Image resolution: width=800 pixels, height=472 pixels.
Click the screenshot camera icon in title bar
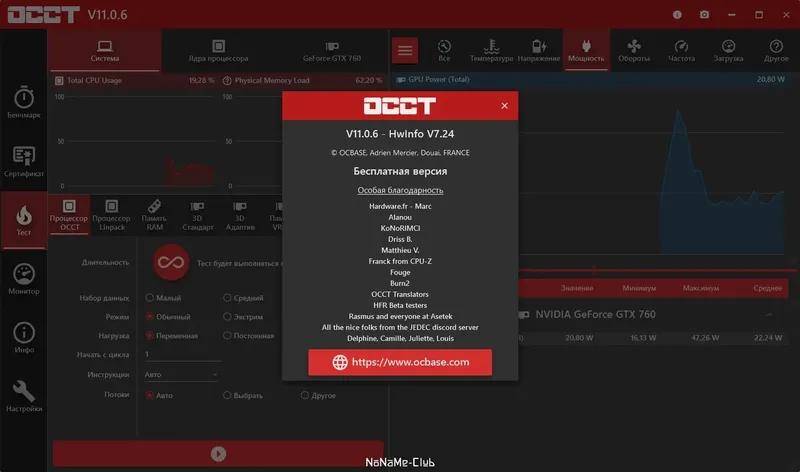pyautogui.click(x=704, y=15)
